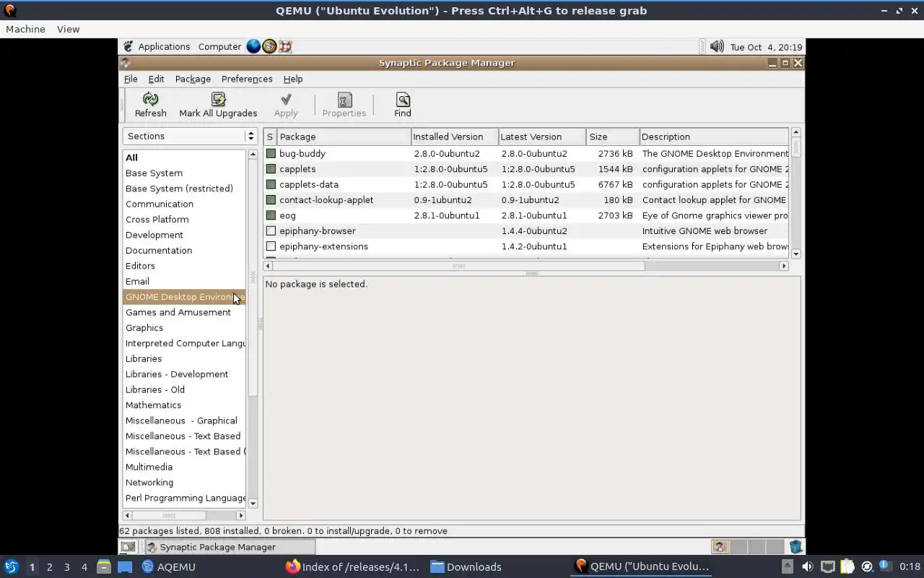The height and width of the screenshot is (578, 924).
Task: Open the Edit menu
Action: 156,79
